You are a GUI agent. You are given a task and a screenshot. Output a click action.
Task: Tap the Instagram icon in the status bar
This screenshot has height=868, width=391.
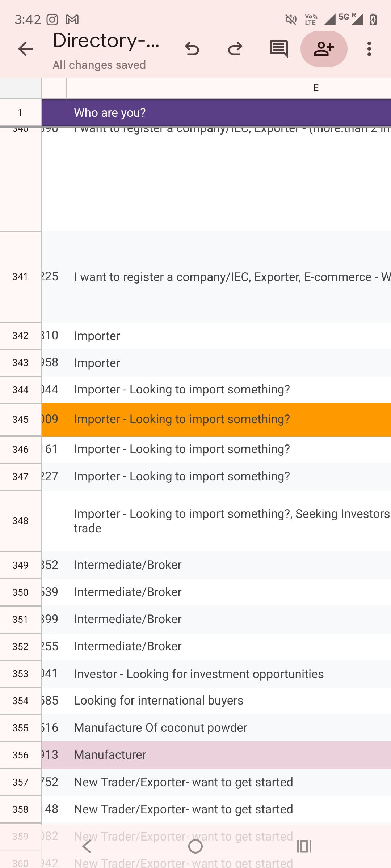(52, 20)
